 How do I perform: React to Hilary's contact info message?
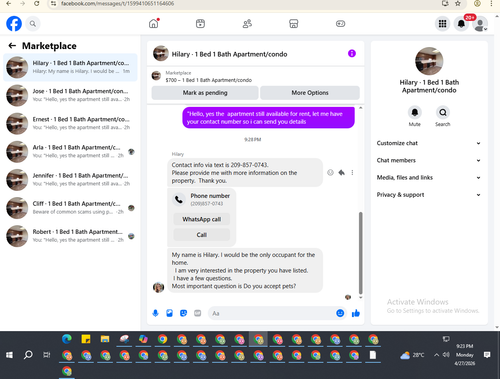(330, 172)
